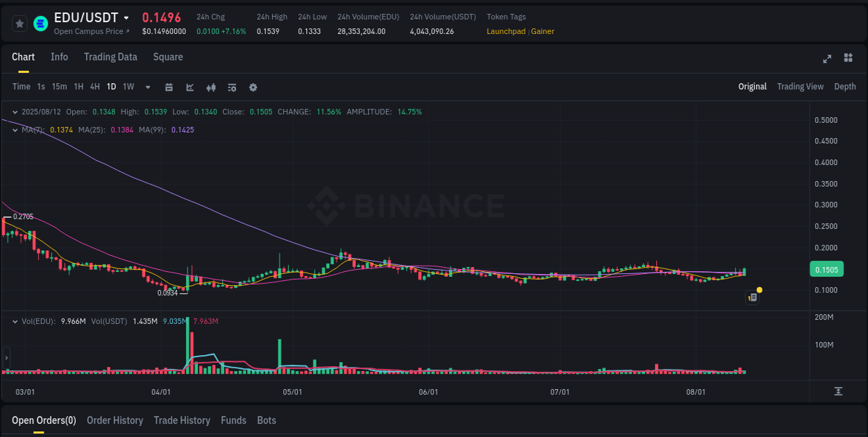Expand chart to fullscreen with the expand icon

pos(826,59)
